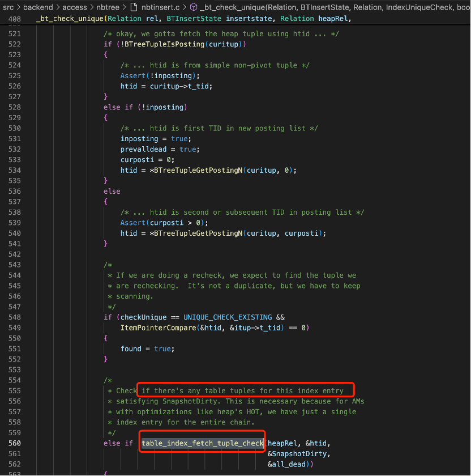The image size is (471, 476).
Task: Click comment 'okay, we gotta fetch the heap tuple'
Action: 221,33
